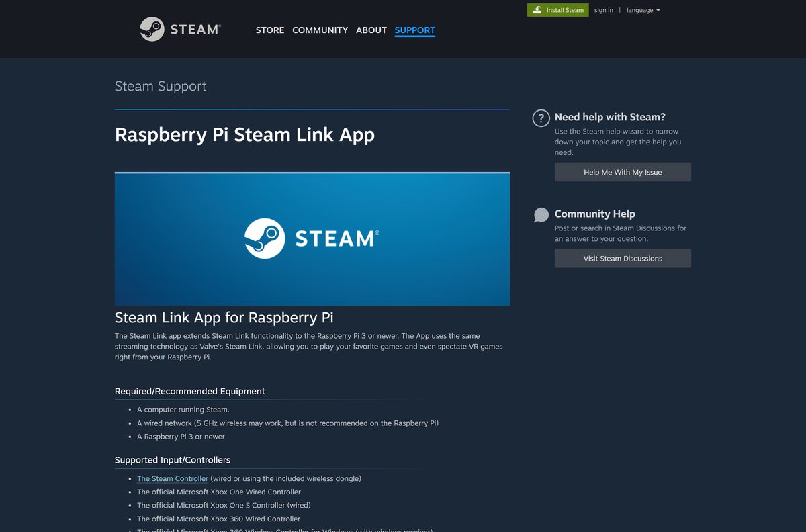806x532 pixels.
Task: Click 'Xbox 360 Wired Controller' list item
Action: 219,519
